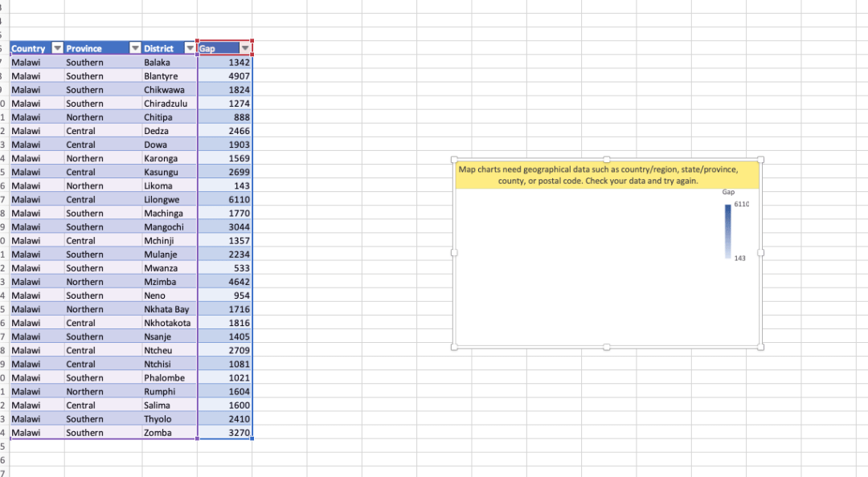
Task: Click the chart's bottom-right resize handle
Action: (x=760, y=347)
